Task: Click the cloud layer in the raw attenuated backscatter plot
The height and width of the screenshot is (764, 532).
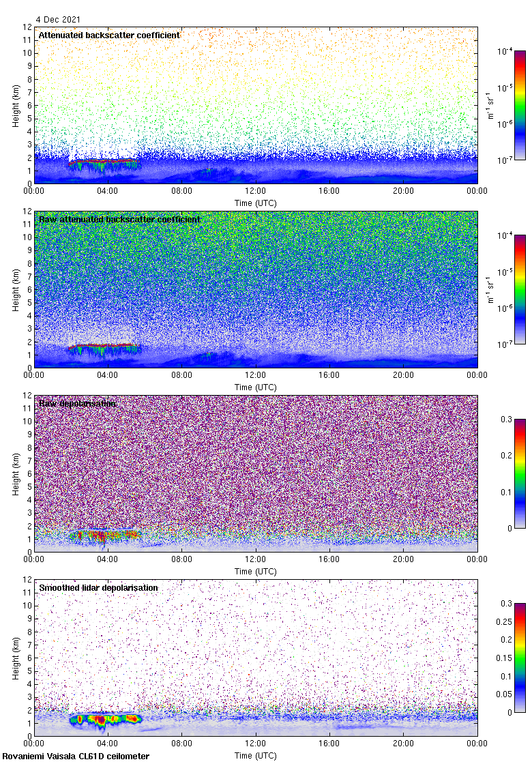Action: click(103, 346)
